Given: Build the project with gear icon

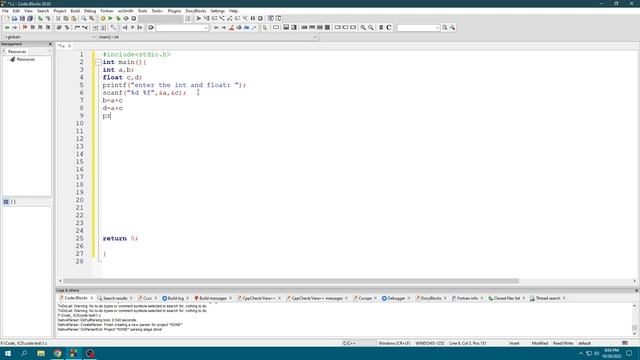Looking at the screenshot, I should [102, 18].
